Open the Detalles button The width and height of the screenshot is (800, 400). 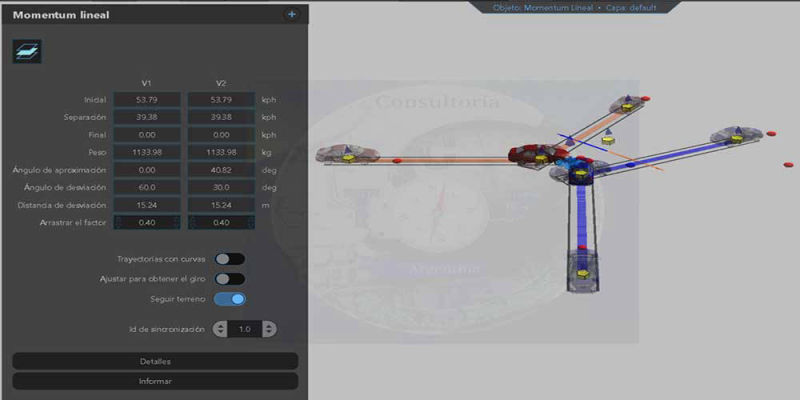155,361
